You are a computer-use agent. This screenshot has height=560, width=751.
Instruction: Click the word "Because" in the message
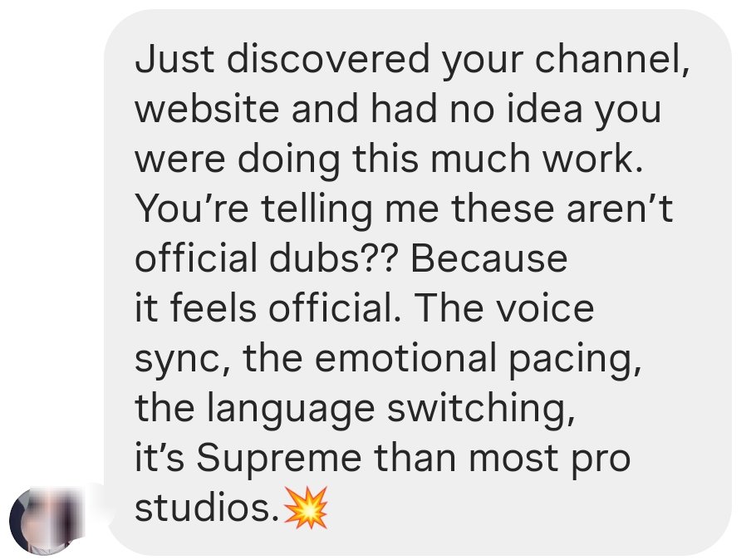pyautogui.click(x=489, y=258)
